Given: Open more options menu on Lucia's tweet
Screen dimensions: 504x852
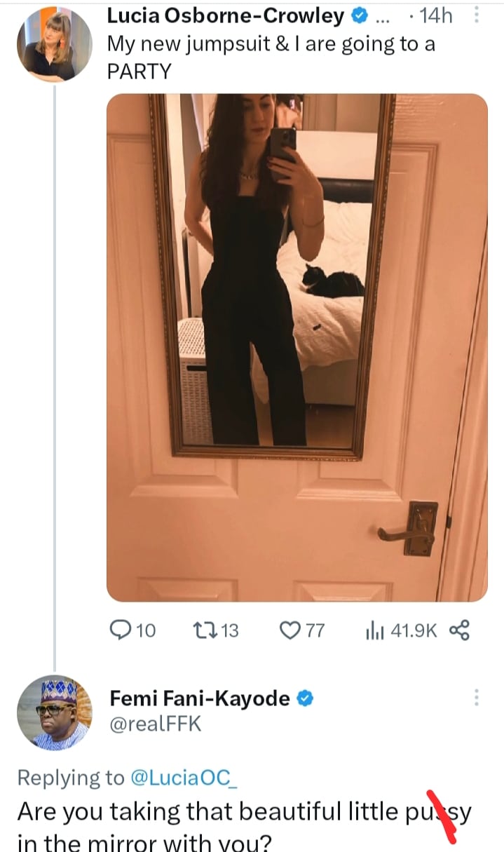Looking at the screenshot, I should pos(477,15).
